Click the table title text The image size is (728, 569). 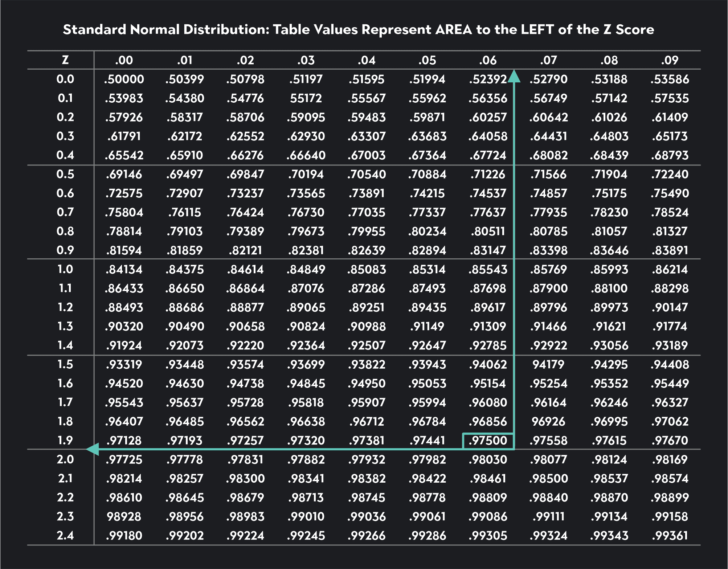click(x=358, y=29)
